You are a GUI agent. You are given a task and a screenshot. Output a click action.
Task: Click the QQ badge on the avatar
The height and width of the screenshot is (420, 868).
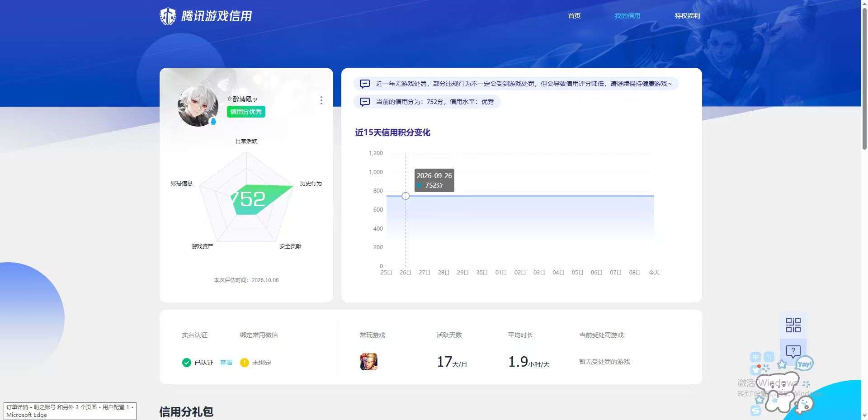click(213, 121)
